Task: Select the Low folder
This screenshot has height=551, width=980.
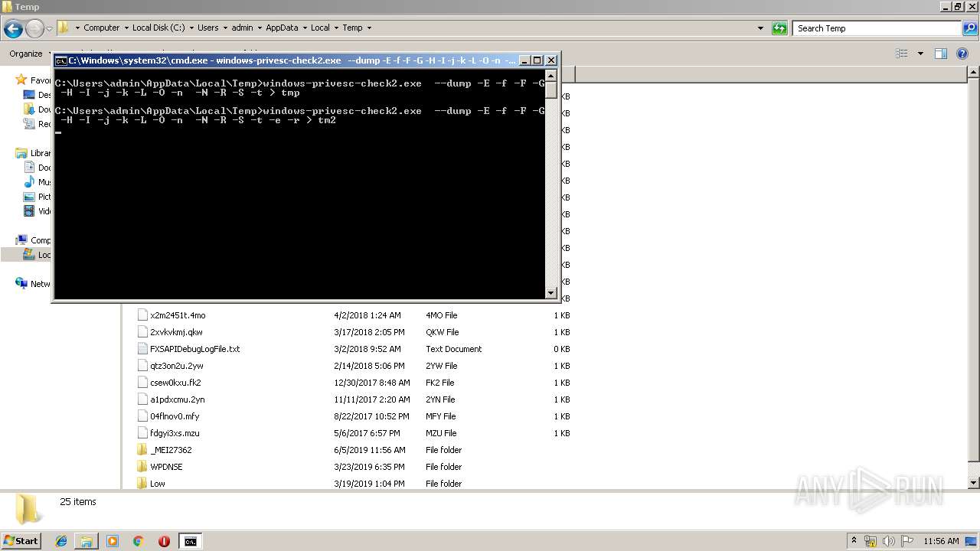Action: [x=158, y=484]
